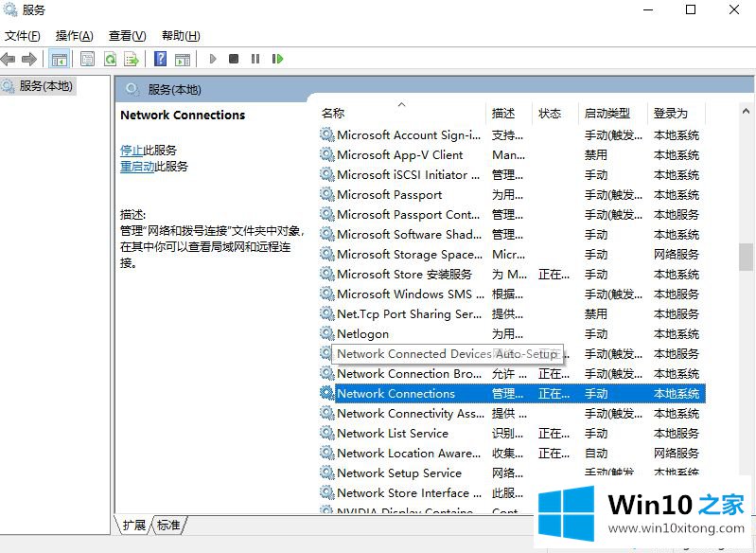Click the 重启动 service link

tap(137, 166)
